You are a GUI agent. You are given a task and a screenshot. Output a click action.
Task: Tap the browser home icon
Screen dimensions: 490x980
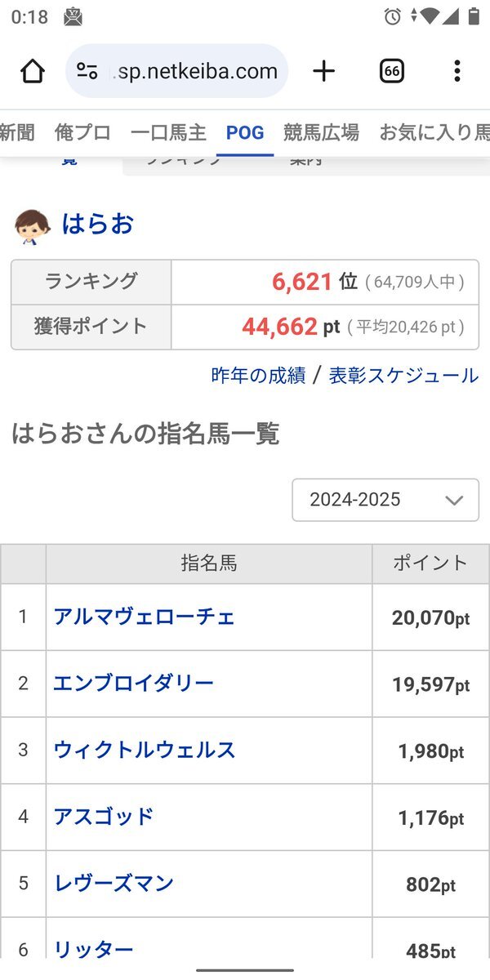33,72
